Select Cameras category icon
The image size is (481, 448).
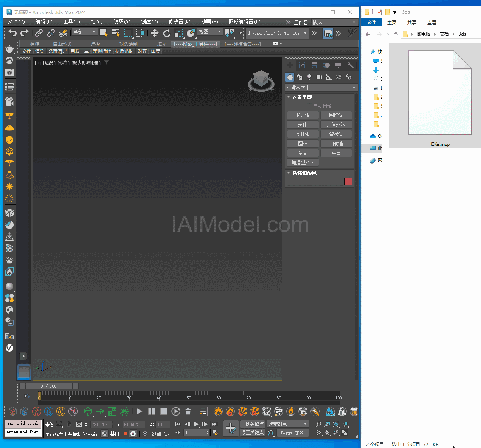coord(319,77)
